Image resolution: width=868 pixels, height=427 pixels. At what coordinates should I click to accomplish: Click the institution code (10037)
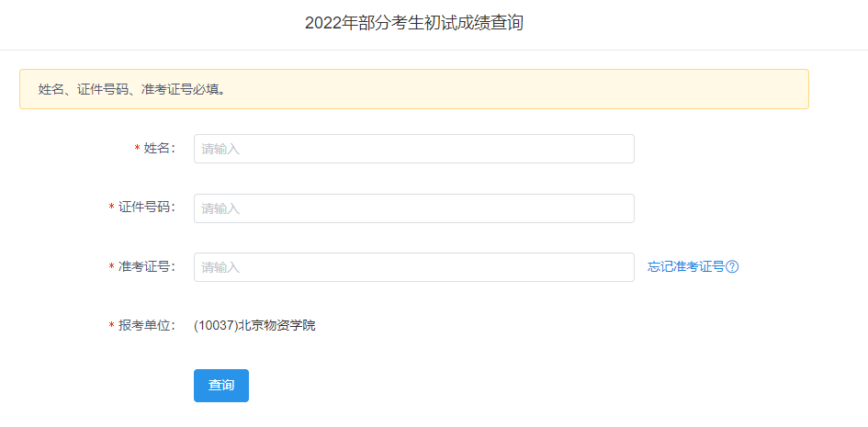(x=216, y=325)
